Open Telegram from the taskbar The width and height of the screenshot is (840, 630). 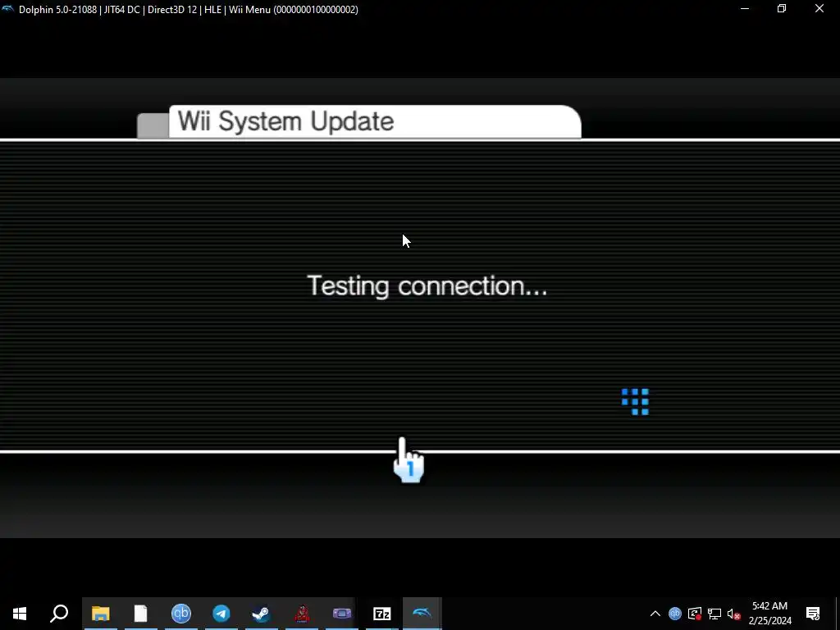[221, 614]
